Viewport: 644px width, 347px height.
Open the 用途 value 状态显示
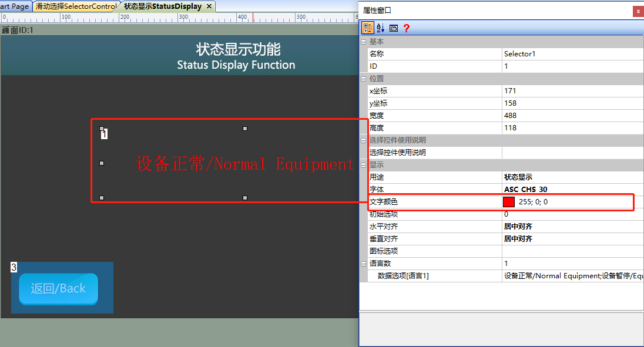tap(572, 177)
